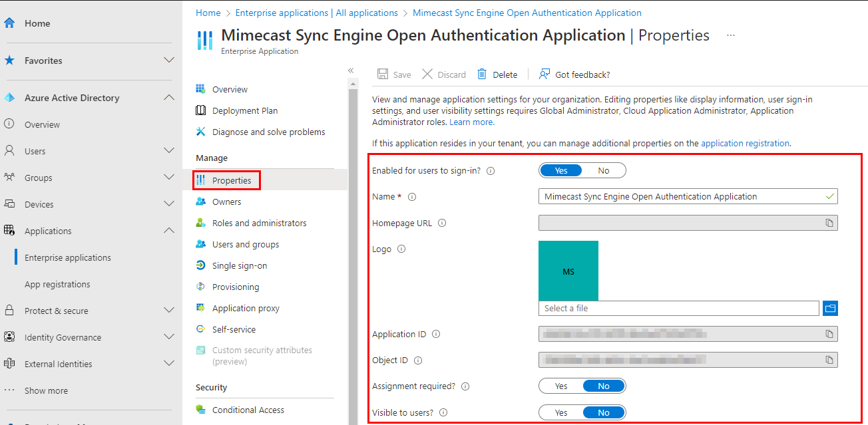Copy the Object ID value
868x425 pixels.
coord(829,360)
